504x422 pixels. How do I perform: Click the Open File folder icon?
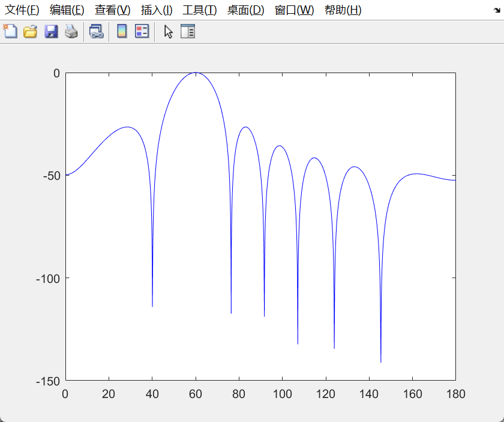31,32
